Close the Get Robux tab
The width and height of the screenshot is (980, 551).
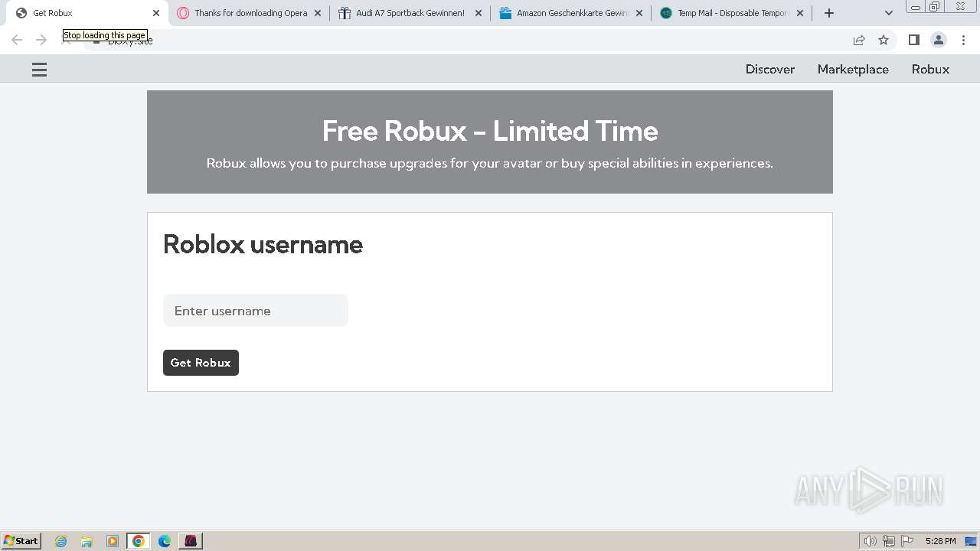point(156,13)
